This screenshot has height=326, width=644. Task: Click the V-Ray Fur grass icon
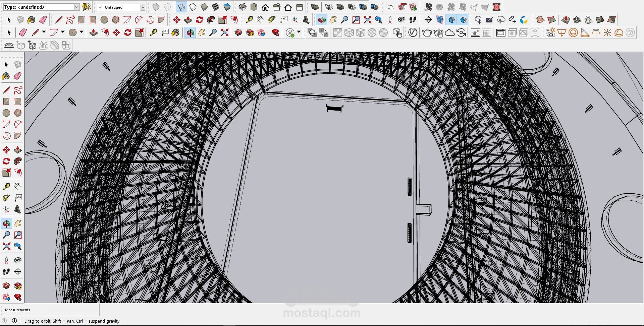click(x=44, y=45)
